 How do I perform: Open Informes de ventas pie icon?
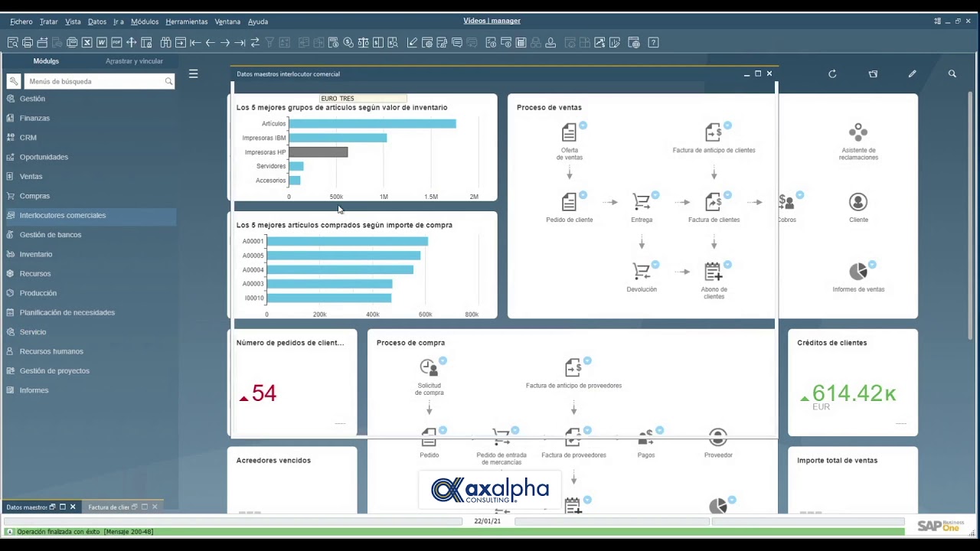pyautogui.click(x=858, y=272)
